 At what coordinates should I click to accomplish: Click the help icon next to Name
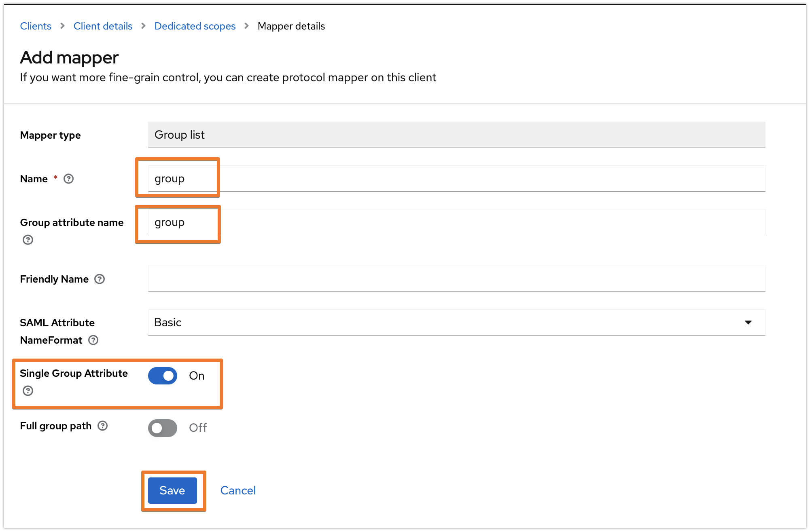pyautogui.click(x=69, y=179)
